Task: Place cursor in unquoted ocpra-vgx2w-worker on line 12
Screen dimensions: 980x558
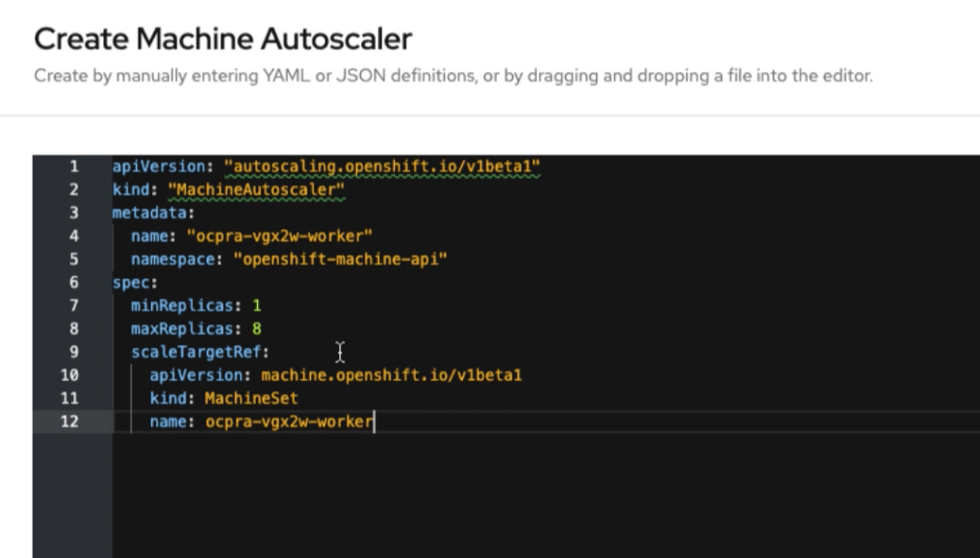Action: [x=289, y=421]
